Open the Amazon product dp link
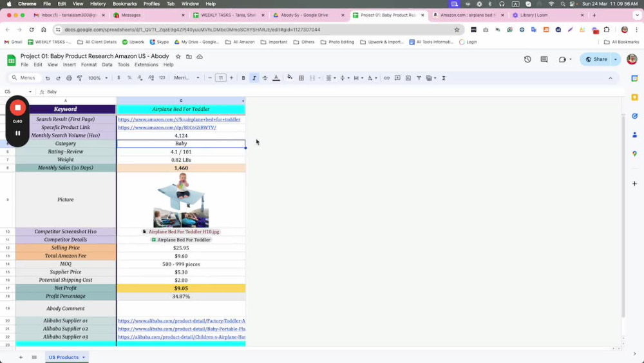The image size is (644, 363). click(167, 128)
